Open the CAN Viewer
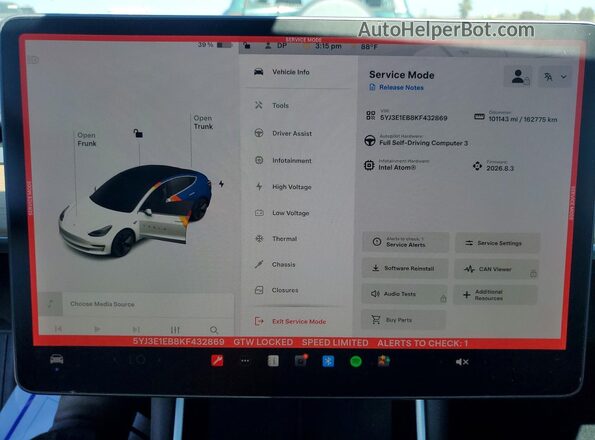The image size is (595, 440). (x=496, y=269)
